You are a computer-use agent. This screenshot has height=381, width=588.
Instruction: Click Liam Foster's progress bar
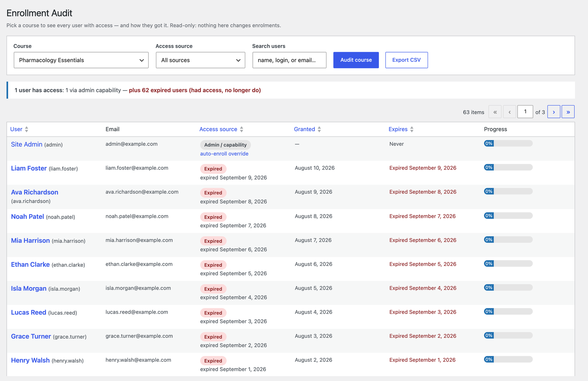pyautogui.click(x=508, y=167)
